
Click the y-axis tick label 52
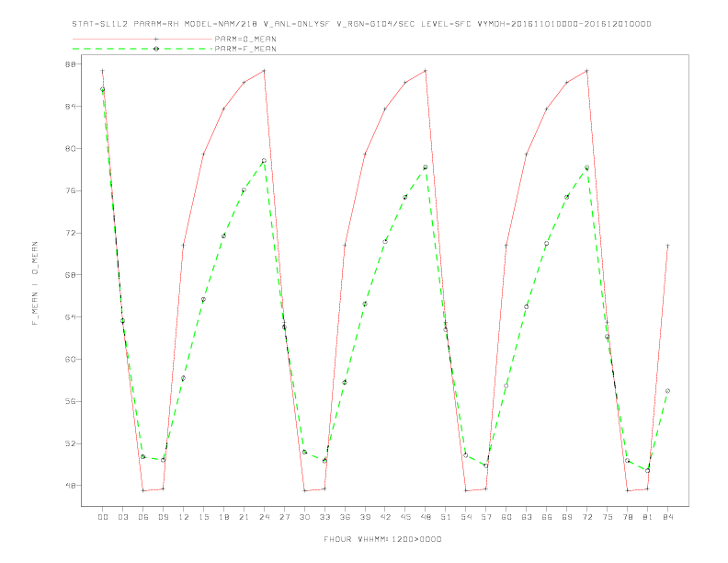71,443
